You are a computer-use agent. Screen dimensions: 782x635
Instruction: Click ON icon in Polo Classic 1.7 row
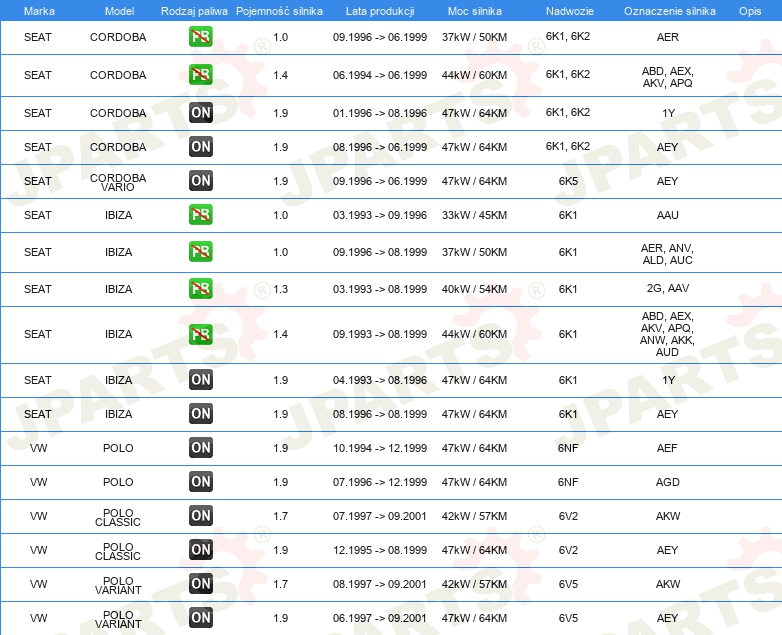[x=200, y=515]
